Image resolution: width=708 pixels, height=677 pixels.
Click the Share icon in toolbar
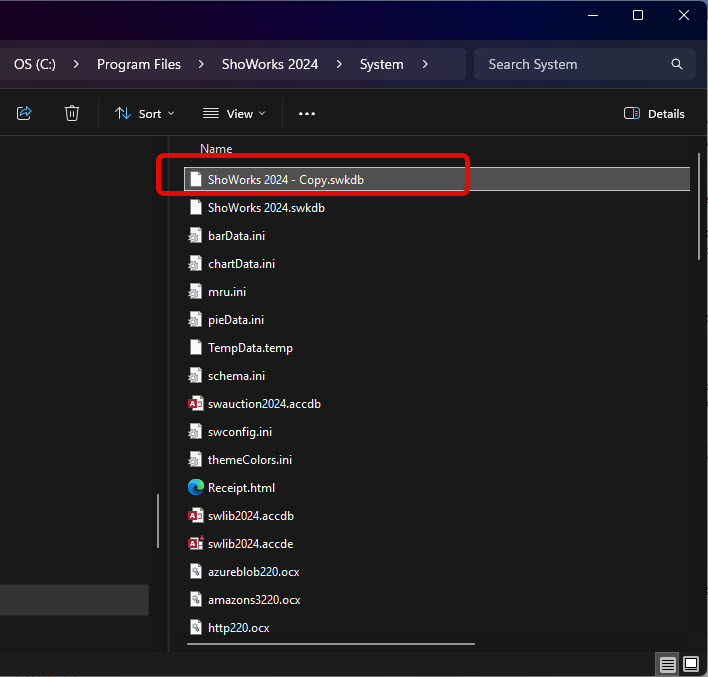(24, 113)
